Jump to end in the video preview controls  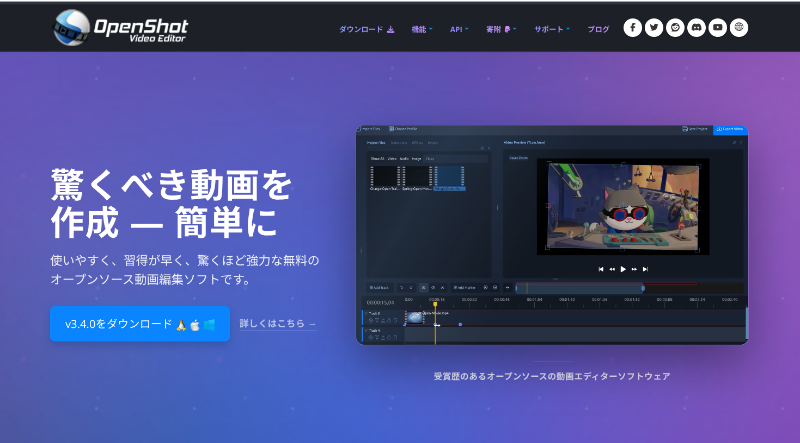645,269
